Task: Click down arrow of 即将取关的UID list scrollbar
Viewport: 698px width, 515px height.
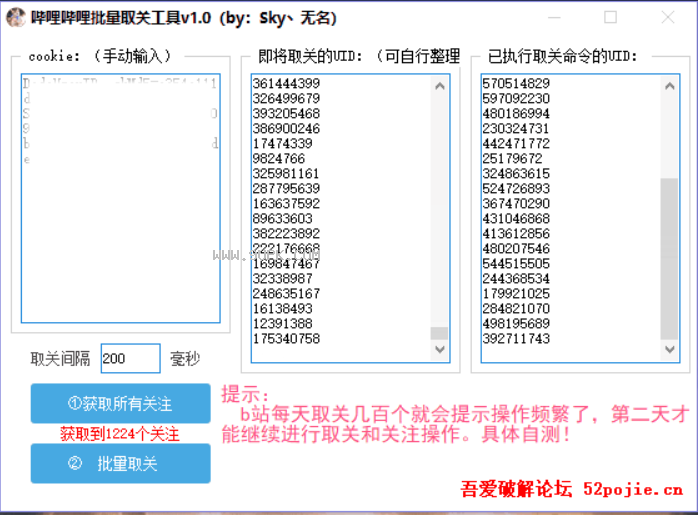Action: pyautogui.click(x=440, y=349)
